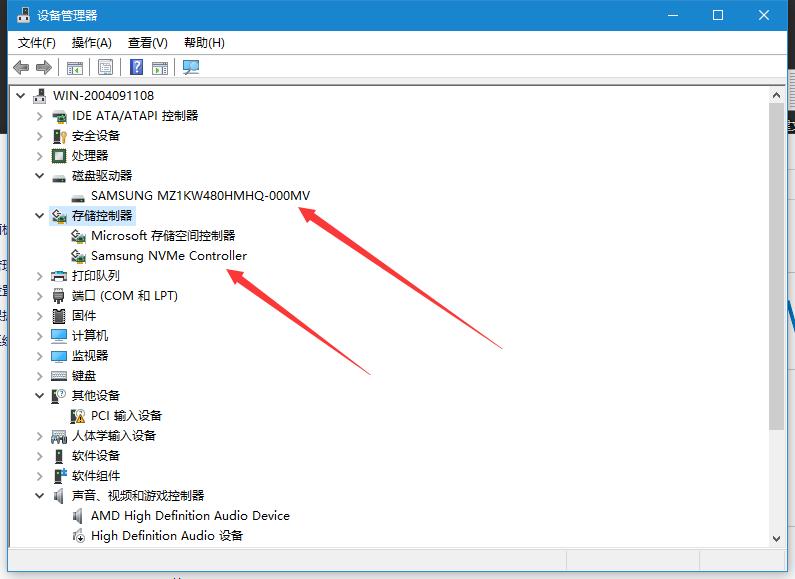This screenshot has height=579, width=795.
Task: Click the SAMSUNG MZ1KW480HMHQ disk icon
Action: point(78,197)
